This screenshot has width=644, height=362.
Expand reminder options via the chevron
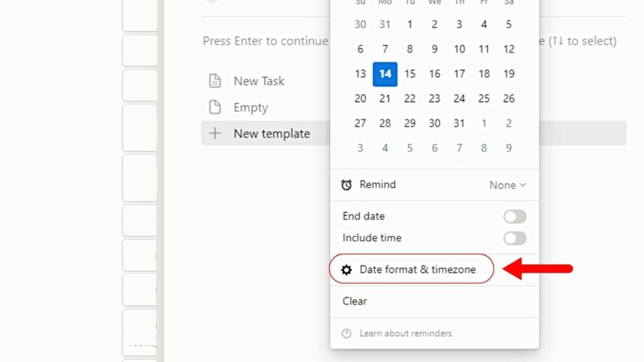(523, 185)
